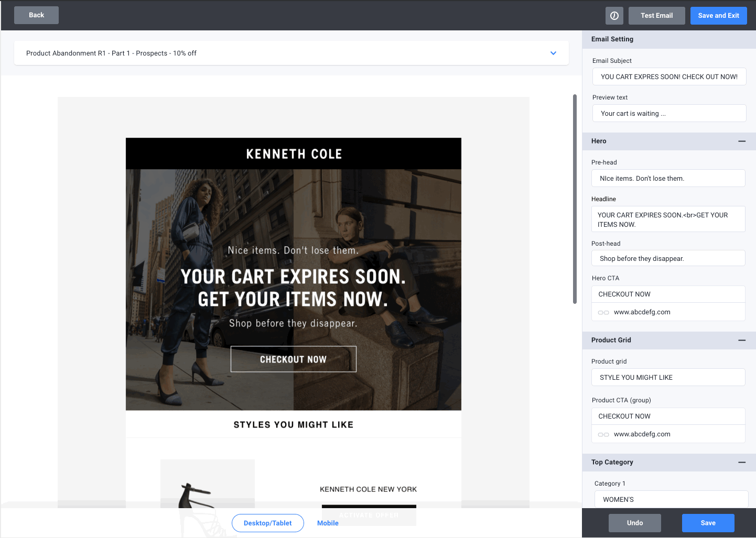This screenshot has width=756, height=538.
Task: Edit Hero CTA label field
Action: 668,294
